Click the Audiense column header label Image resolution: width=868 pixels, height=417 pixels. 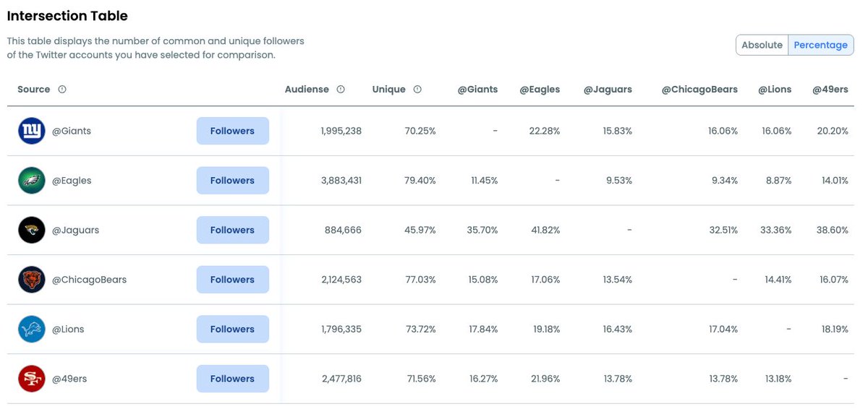pyautogui.click(x=307, y=90)
